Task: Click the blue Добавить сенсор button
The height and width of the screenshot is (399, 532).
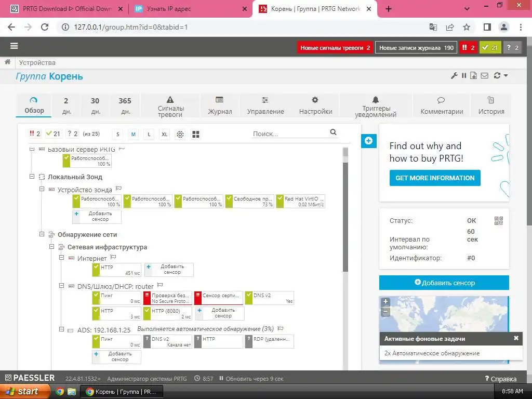Action: coord(444,283)
